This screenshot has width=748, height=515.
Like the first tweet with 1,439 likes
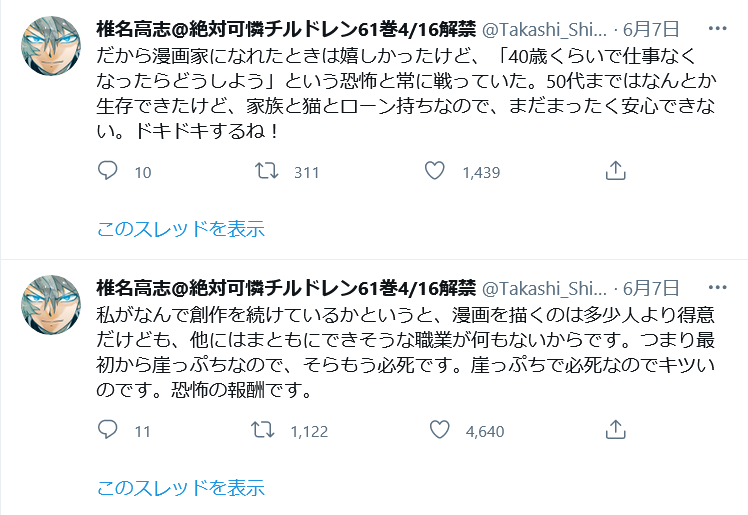click(x=434, y=172)
